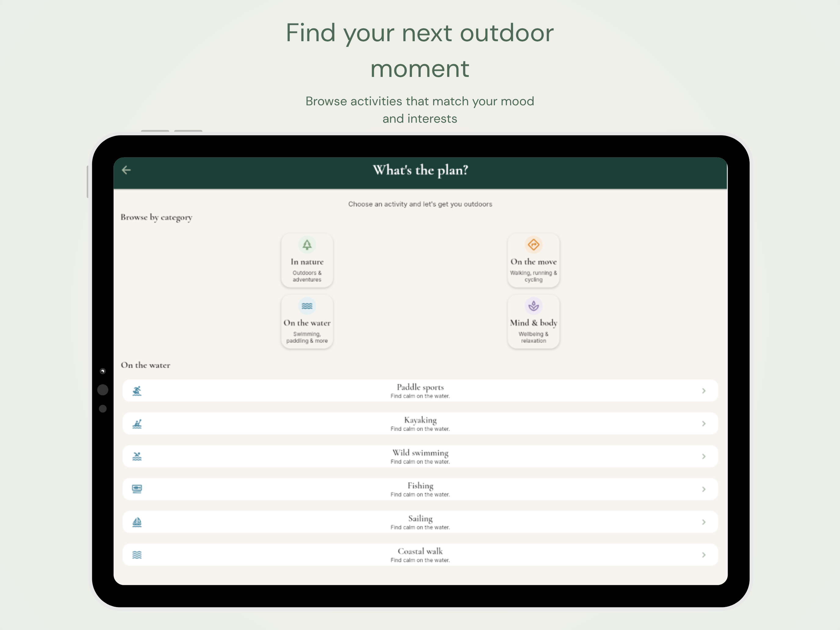Screen dimensions: 840x630
Task: Click the Sailing boat icon
Action: click(137, 522)
